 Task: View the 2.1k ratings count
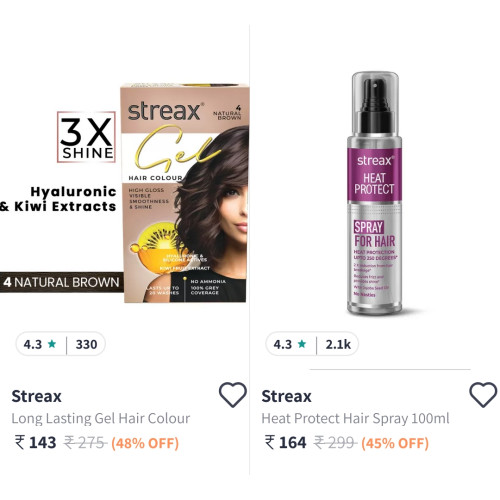pos(338,344)
